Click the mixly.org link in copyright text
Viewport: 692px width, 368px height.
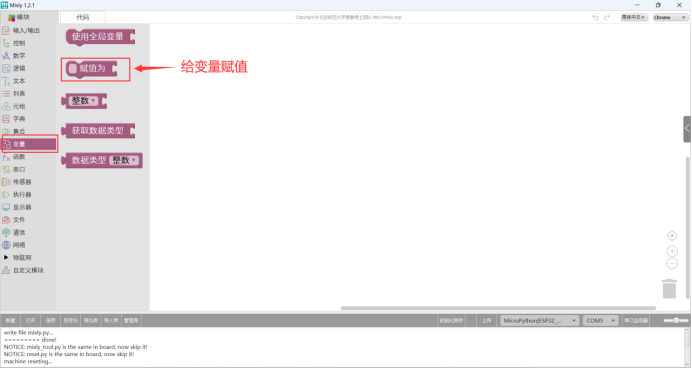click(x=387, y=18)
